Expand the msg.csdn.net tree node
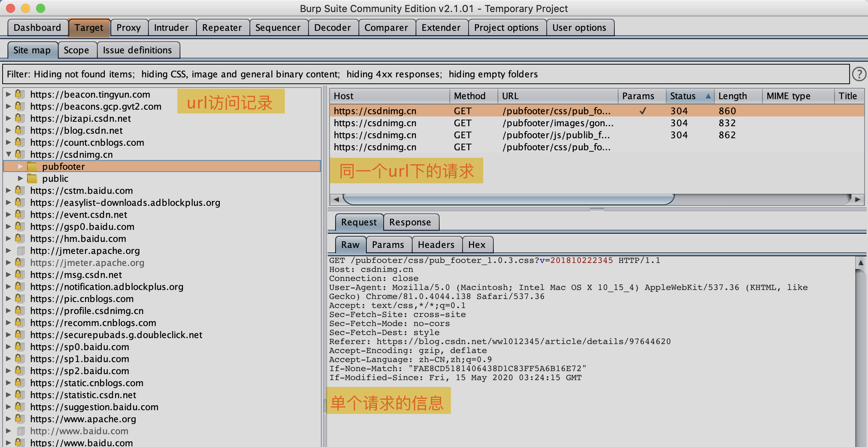 [8, 275]
